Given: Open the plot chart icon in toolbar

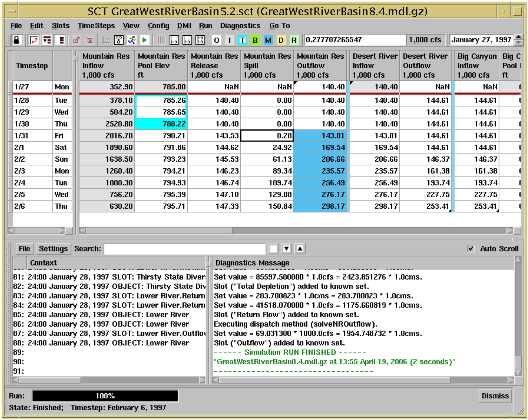Looking at the screenshot, I should (x=106, y=40).
